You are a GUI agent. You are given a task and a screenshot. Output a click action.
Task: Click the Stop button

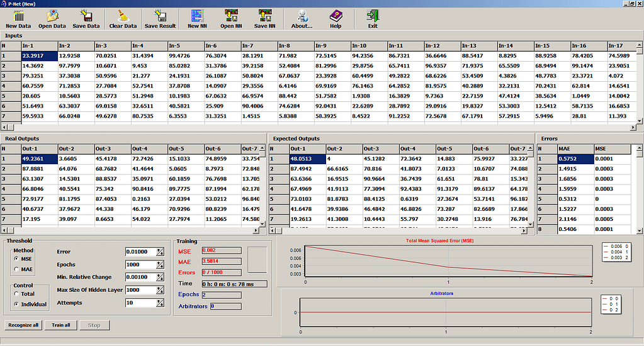click(x=94, y=325)
